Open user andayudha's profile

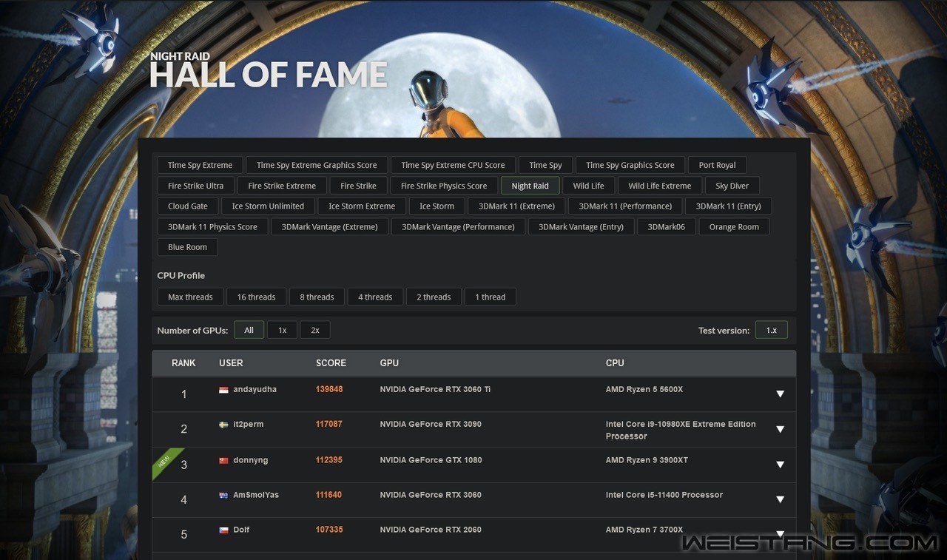tap(255, 389)
